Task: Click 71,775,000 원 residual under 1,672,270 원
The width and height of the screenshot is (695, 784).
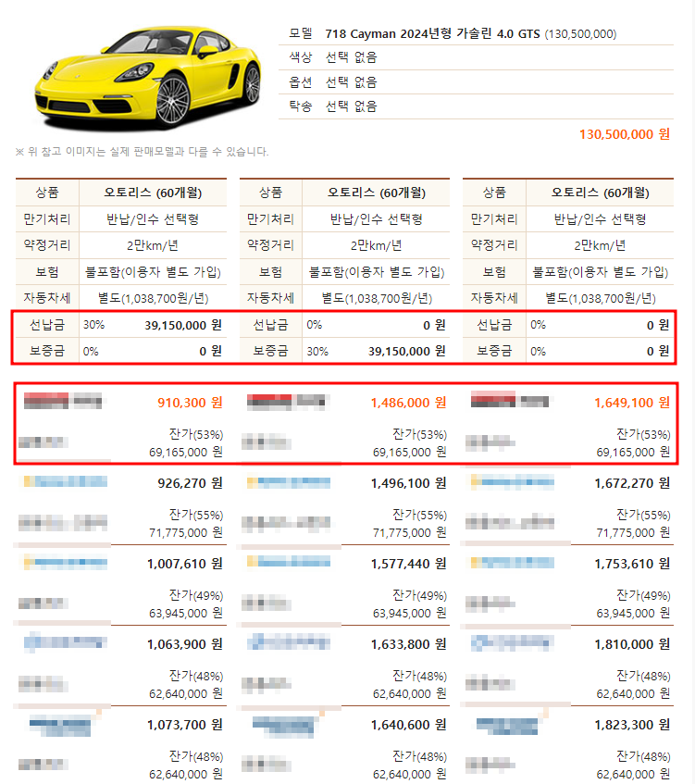Action: point(633,532)
